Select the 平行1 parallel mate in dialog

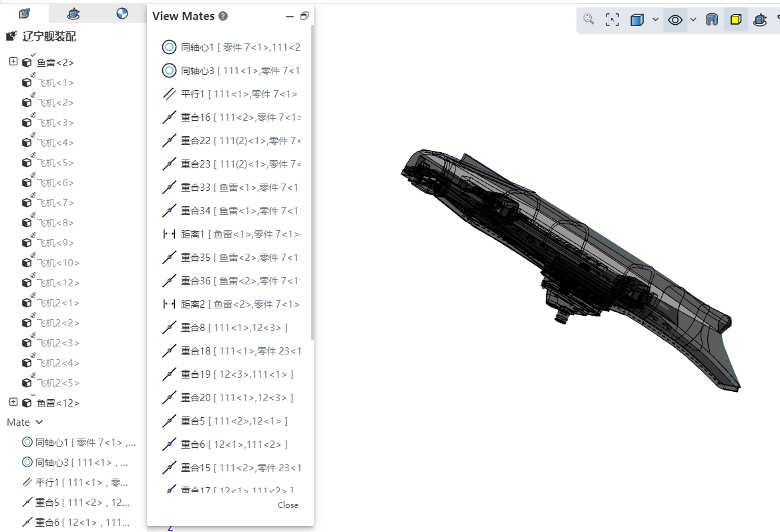click(231, 94)
